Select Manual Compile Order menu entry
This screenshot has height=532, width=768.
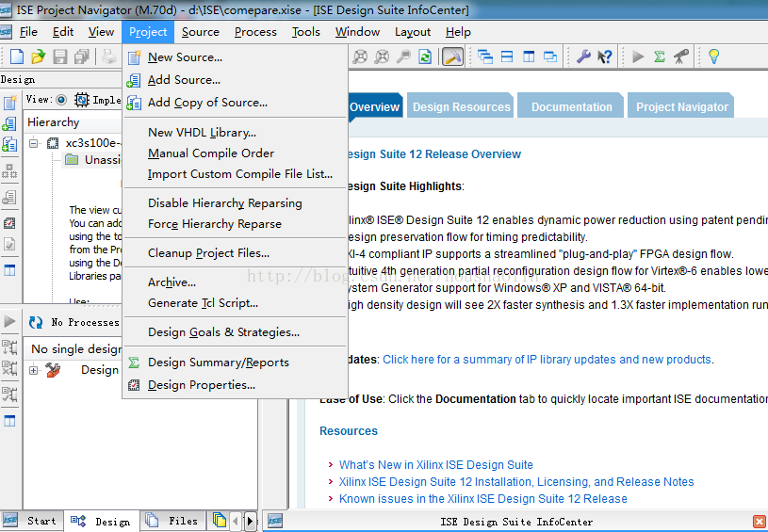point(235,153)
